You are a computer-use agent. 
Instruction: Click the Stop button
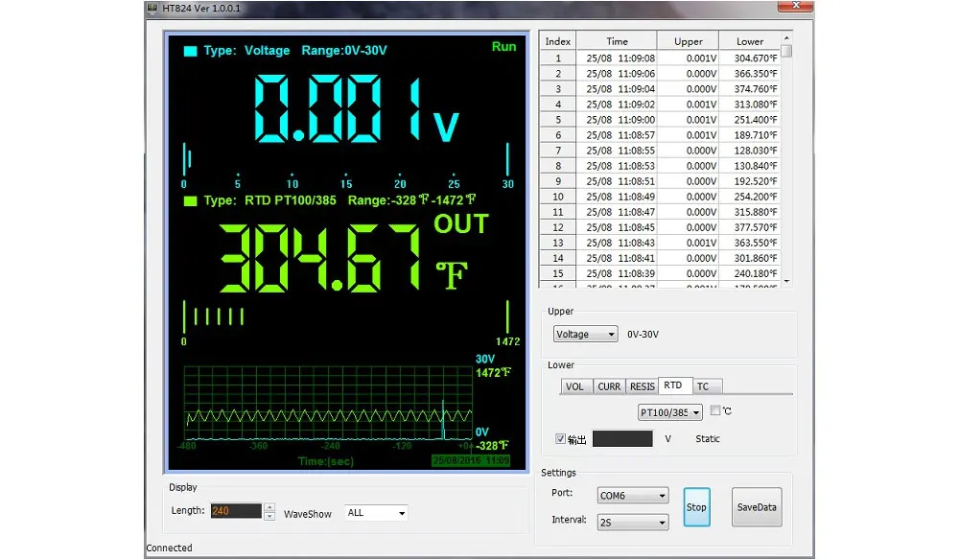[696, 507]
